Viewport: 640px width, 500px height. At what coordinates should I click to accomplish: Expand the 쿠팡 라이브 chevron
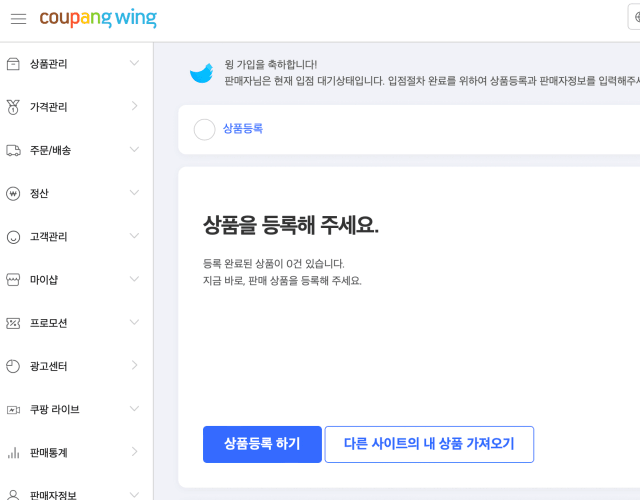click(134, 409)
